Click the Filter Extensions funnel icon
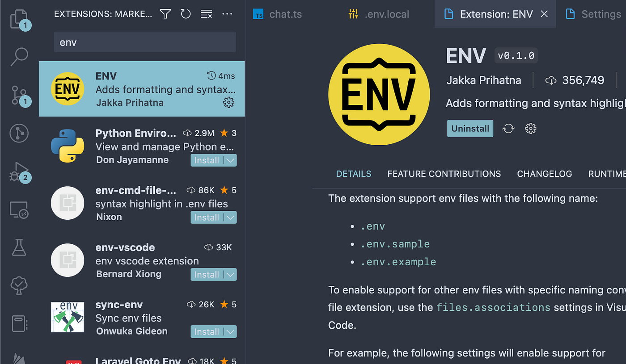 click(165, 14)
